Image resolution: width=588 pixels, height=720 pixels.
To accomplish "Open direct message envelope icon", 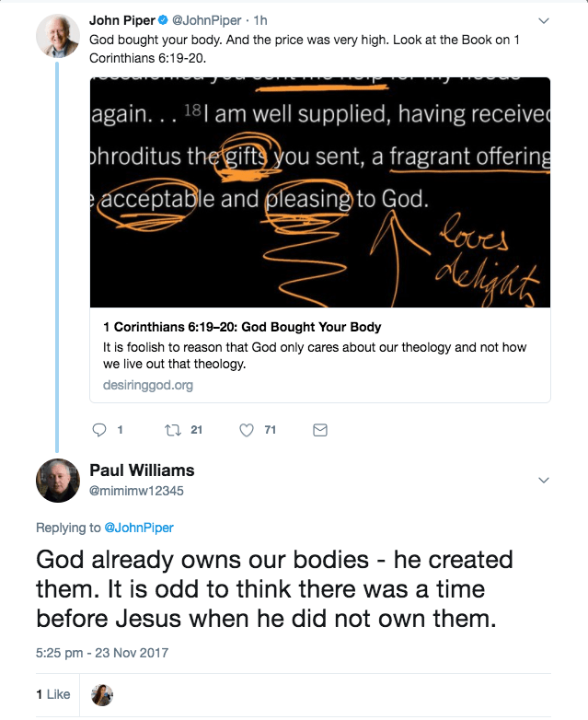I will [320, 429].
